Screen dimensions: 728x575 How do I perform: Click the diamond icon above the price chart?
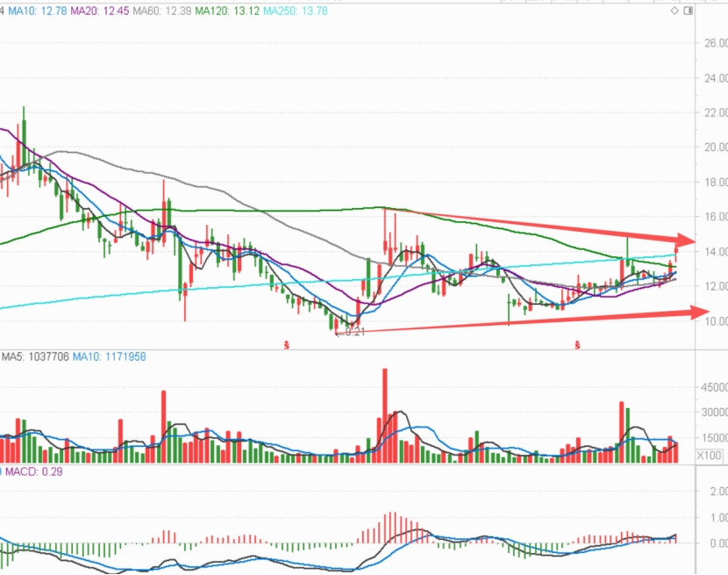tap(674, 11)
